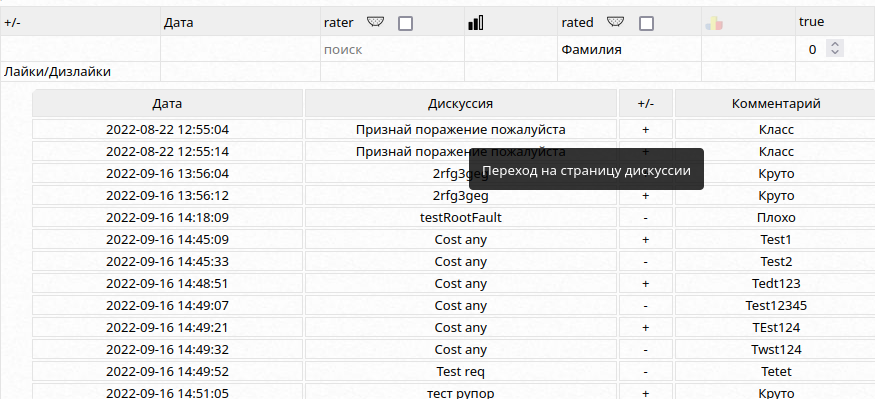Click the nested table +/- column header
The width and height of the screenshot is (875, 399).
[x=646, y=103]
